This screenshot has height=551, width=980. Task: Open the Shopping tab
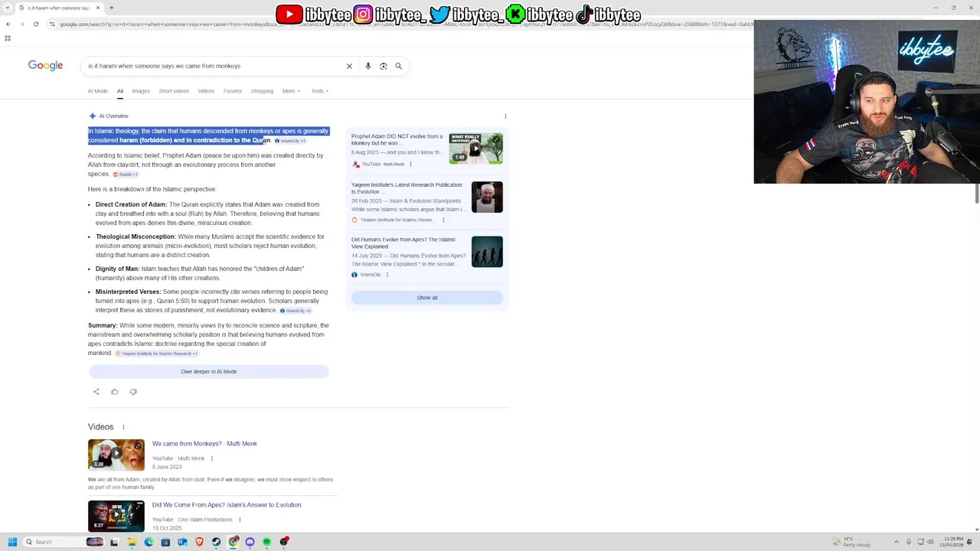click(x=262, y=91)
